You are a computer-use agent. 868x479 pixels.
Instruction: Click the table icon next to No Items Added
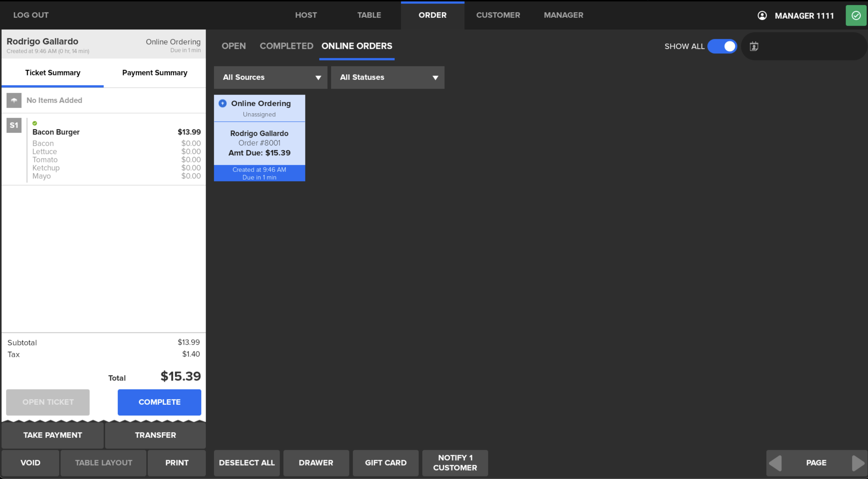coord(14,100)
